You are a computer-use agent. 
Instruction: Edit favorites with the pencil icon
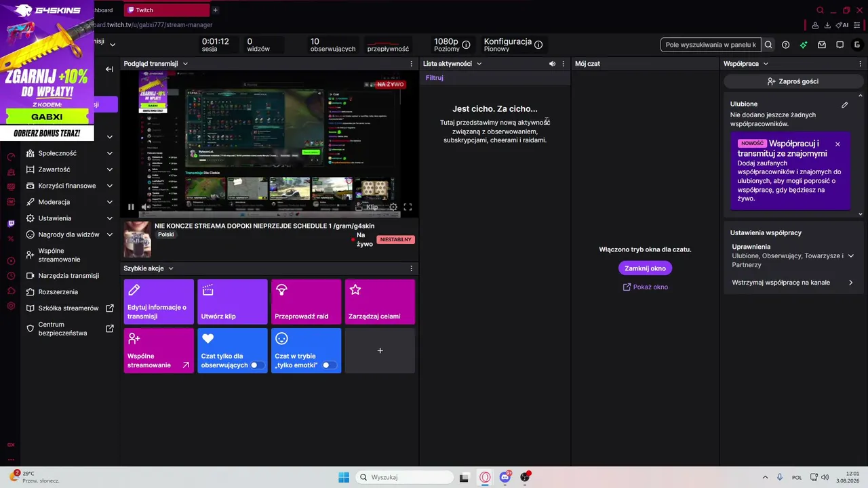click(x=845, y=105)
